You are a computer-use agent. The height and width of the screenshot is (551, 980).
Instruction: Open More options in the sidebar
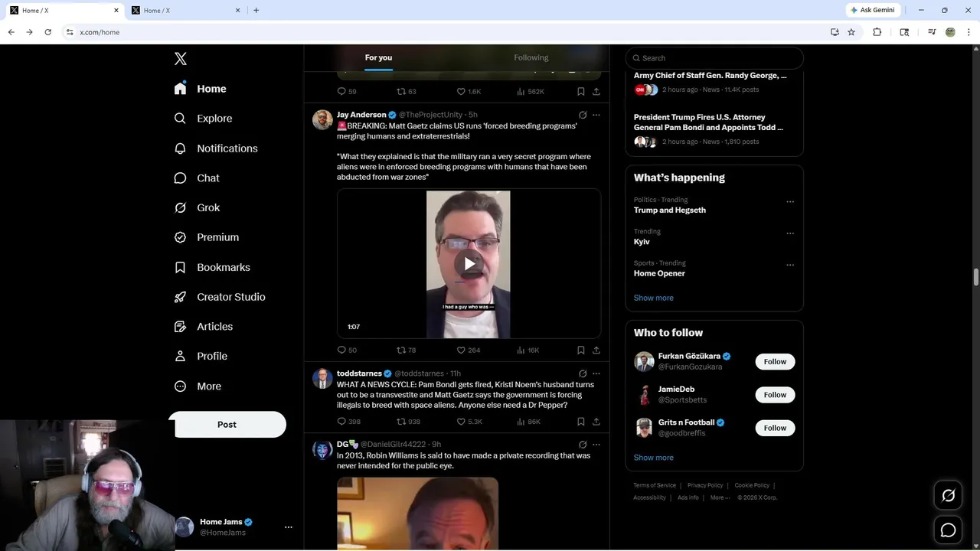(x=198, y=386)
